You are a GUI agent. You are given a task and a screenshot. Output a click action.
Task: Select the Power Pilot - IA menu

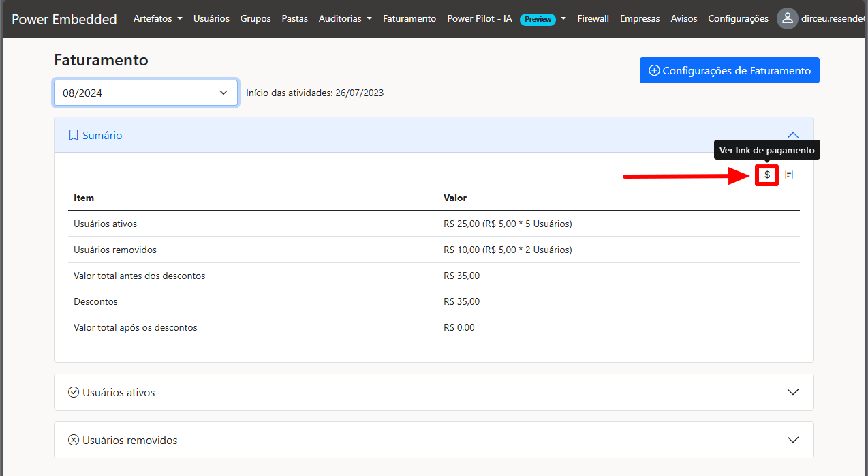tap(480, 18)
